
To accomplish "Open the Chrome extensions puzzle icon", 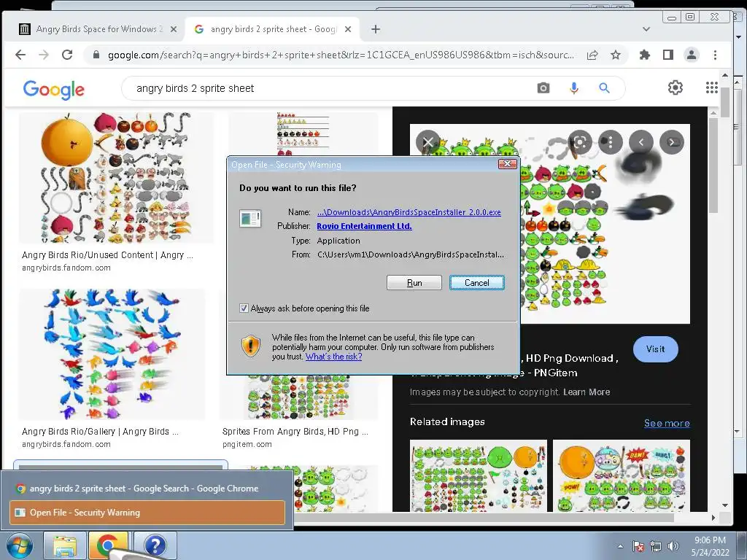I will [645, 55].
